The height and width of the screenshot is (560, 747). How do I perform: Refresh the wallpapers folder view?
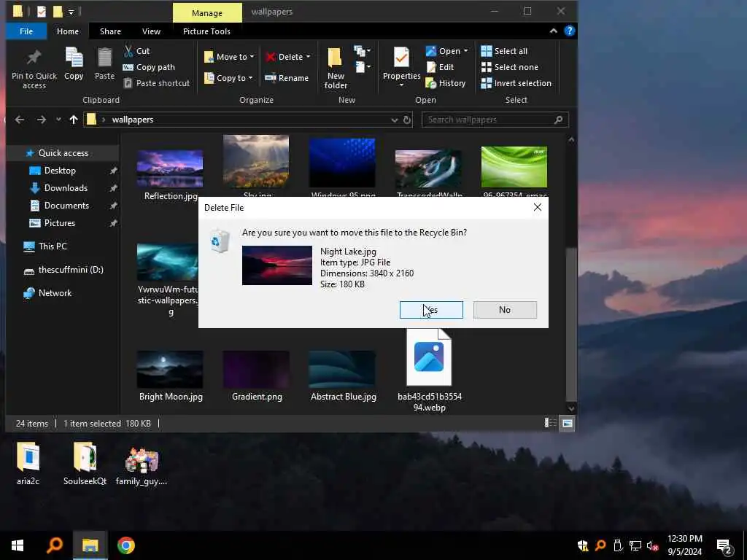(407, 120)
